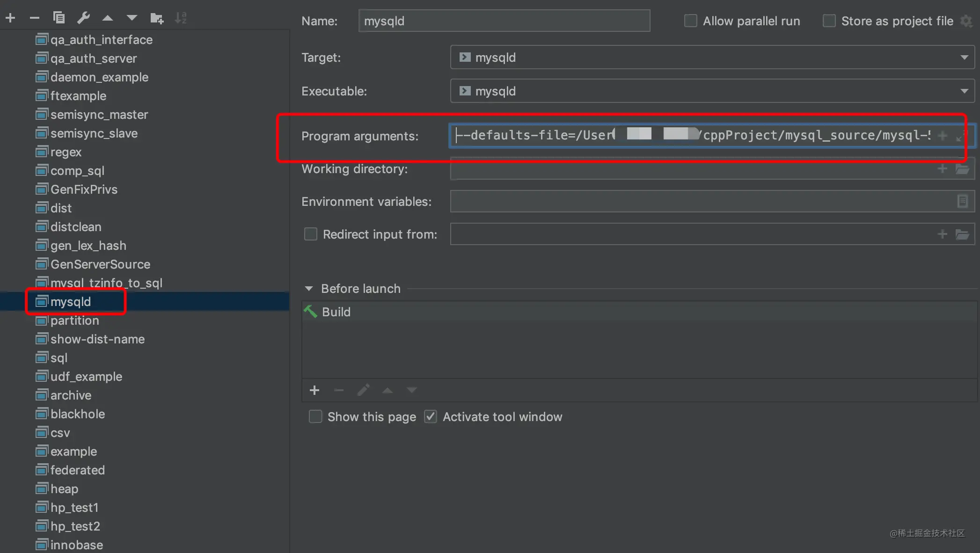
Task: Select the comp_sql configuration
Action: click(x=77, y=171)
